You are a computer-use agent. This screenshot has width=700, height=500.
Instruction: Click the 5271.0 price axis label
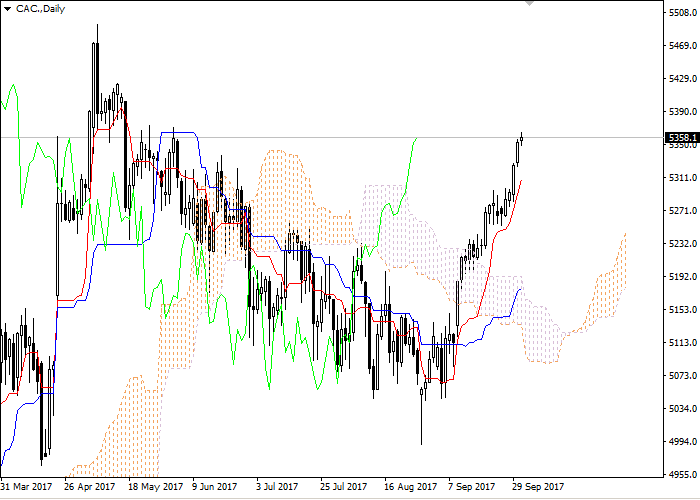[x=683, y=211]
